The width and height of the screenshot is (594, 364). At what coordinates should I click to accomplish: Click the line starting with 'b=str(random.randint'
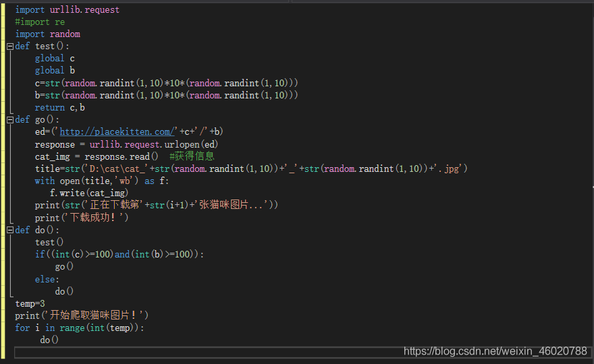point(166,95)
